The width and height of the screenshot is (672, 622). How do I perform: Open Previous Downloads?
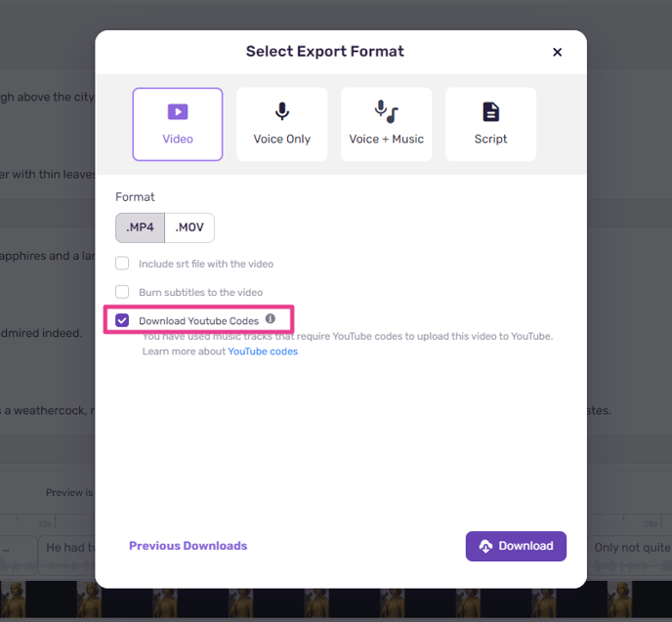click(x=189, y=546)
